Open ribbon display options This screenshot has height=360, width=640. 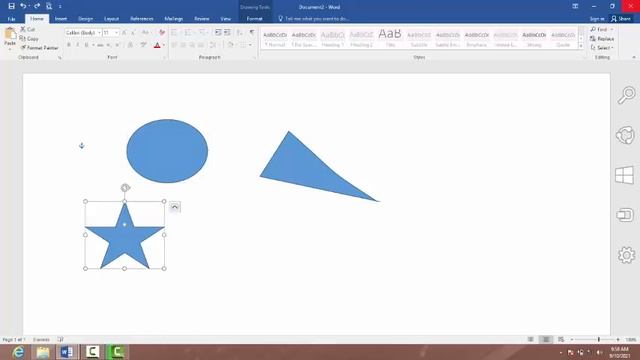click(575, 6)
